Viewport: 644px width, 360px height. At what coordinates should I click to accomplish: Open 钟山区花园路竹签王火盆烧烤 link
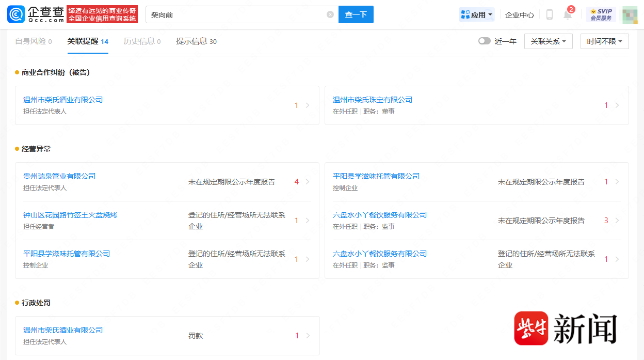(x=70, y=215)
